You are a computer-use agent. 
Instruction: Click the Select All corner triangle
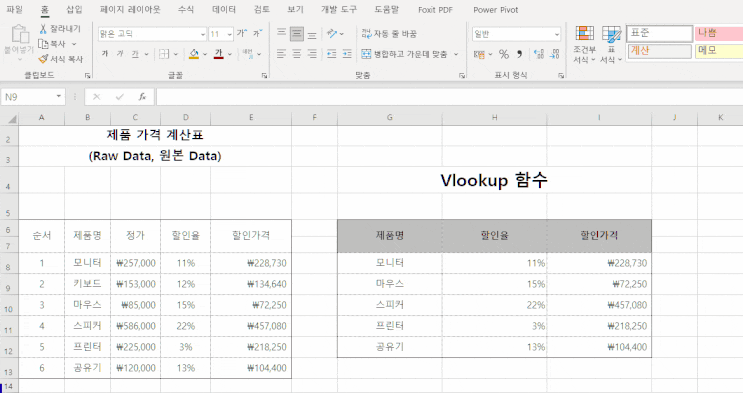(x=12, y=119)
